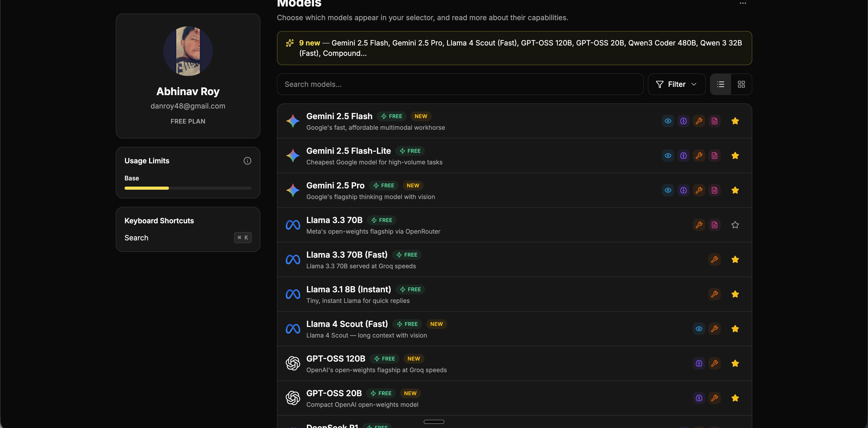Click the wrench icon for Llama 3.1 8B (Instant)

[714, 294]
